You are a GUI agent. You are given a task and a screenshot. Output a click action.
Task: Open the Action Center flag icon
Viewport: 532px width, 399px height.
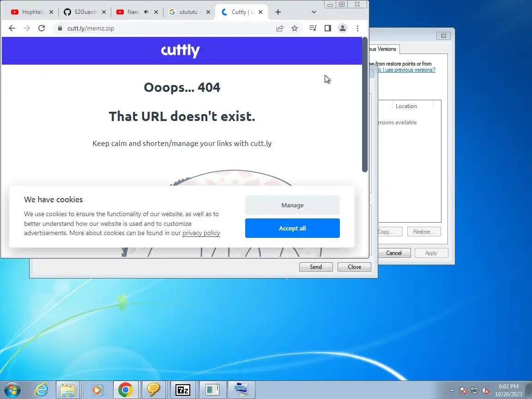click(x=463, y=391)
